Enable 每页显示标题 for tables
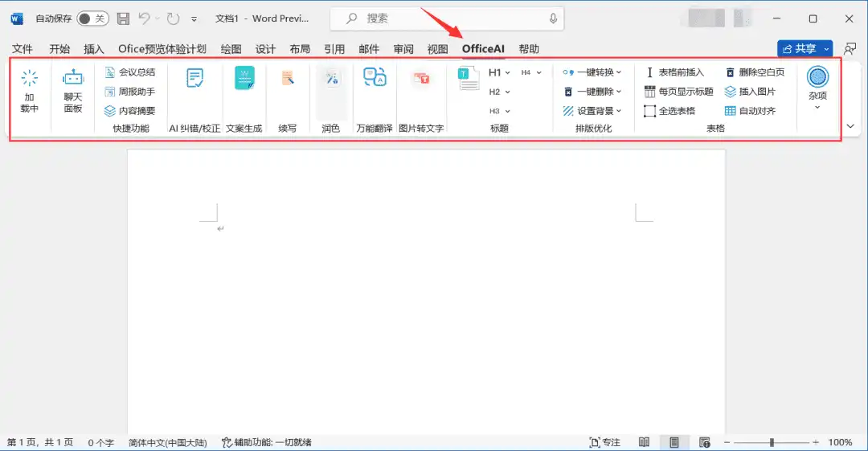 point(678,92)
